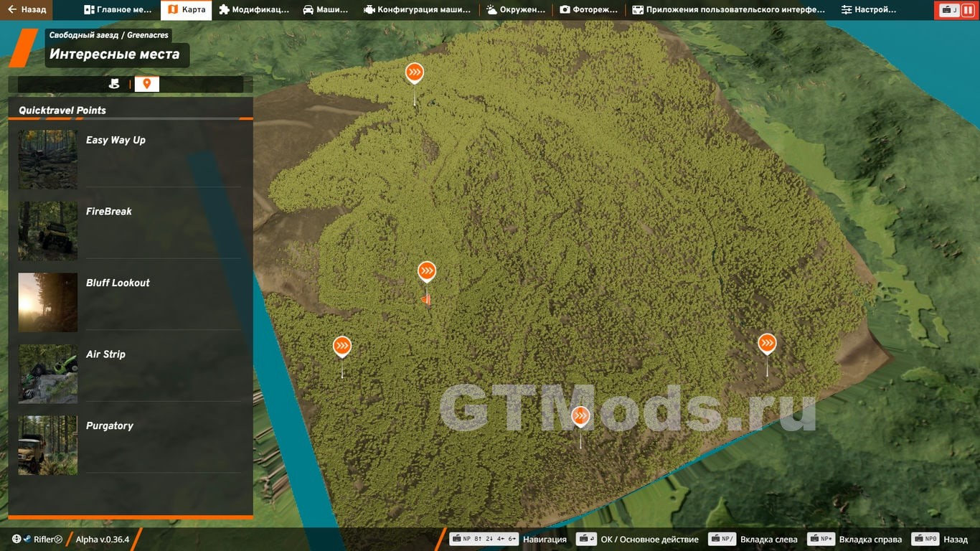Switch to the Машины tab
Viewport: 980px width, 551px height.
[326, 10]
